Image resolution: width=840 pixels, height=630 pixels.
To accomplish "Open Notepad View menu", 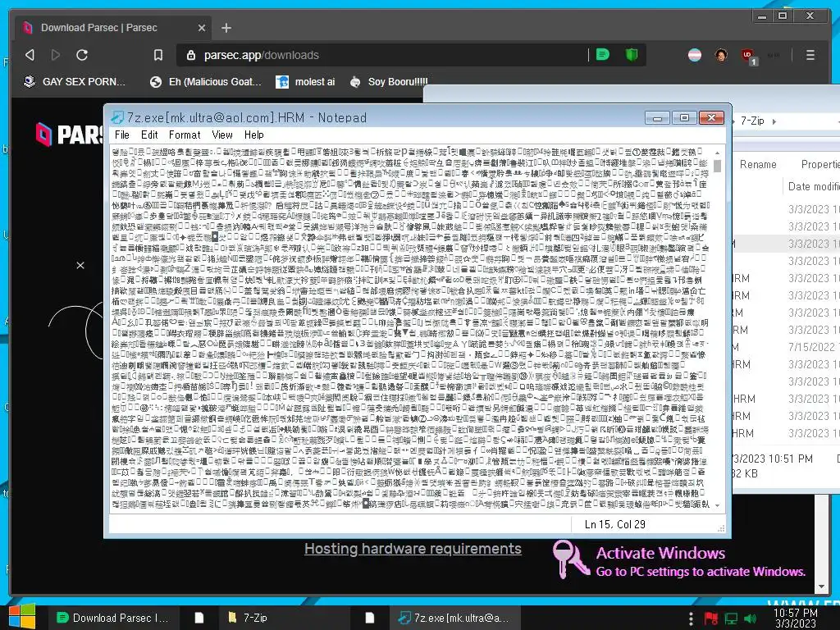I will click(x=221, y=135).
